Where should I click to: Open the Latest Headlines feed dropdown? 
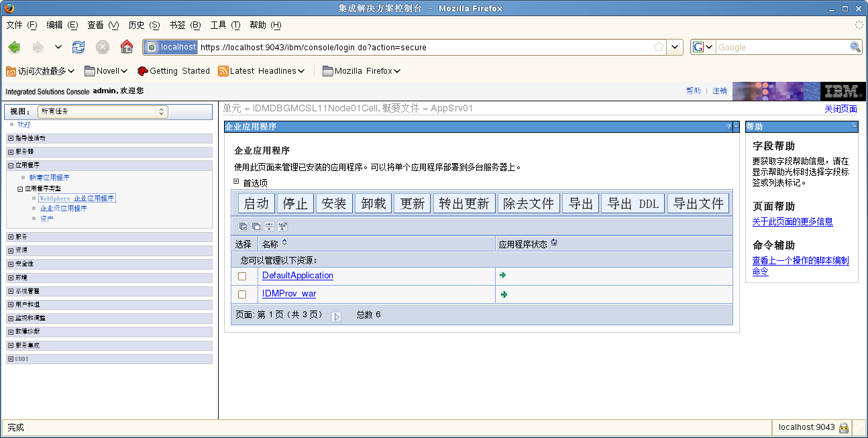click(262, 71)
